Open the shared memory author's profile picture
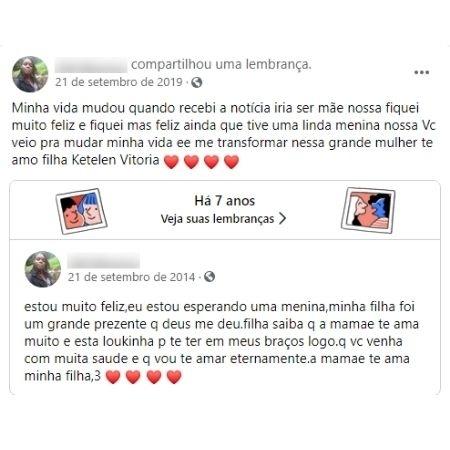Screen dimensions: 450x450 pyautogui.click(x=43, y=269)
